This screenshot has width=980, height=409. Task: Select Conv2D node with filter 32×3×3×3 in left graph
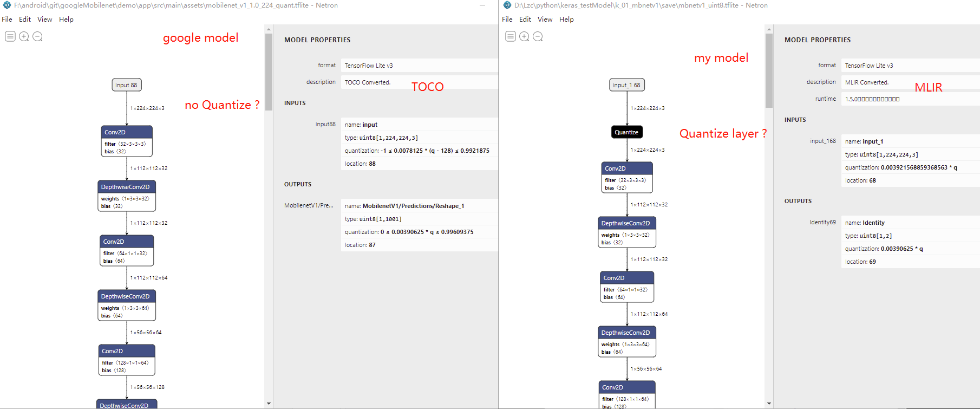point(127,141)
